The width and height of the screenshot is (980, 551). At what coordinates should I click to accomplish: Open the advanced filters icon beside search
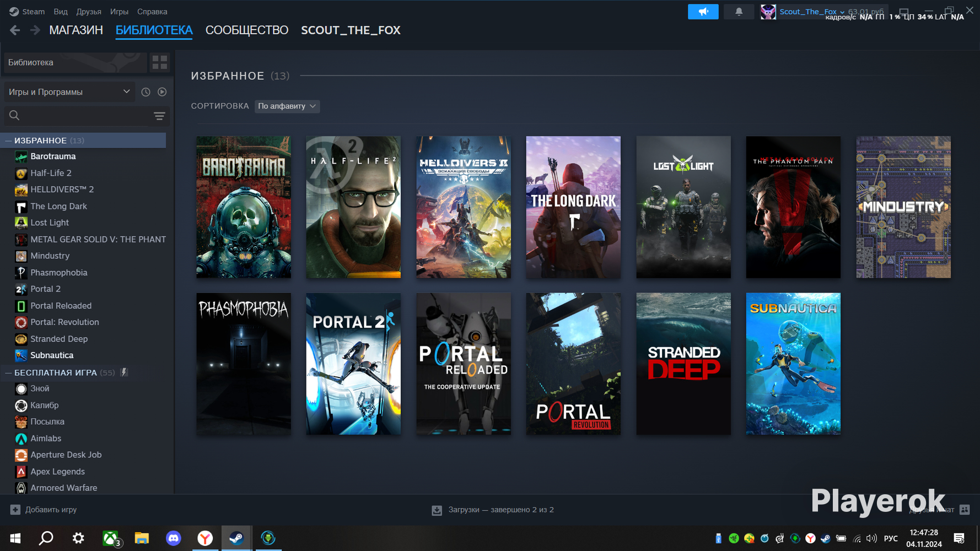tap(159, 116)
